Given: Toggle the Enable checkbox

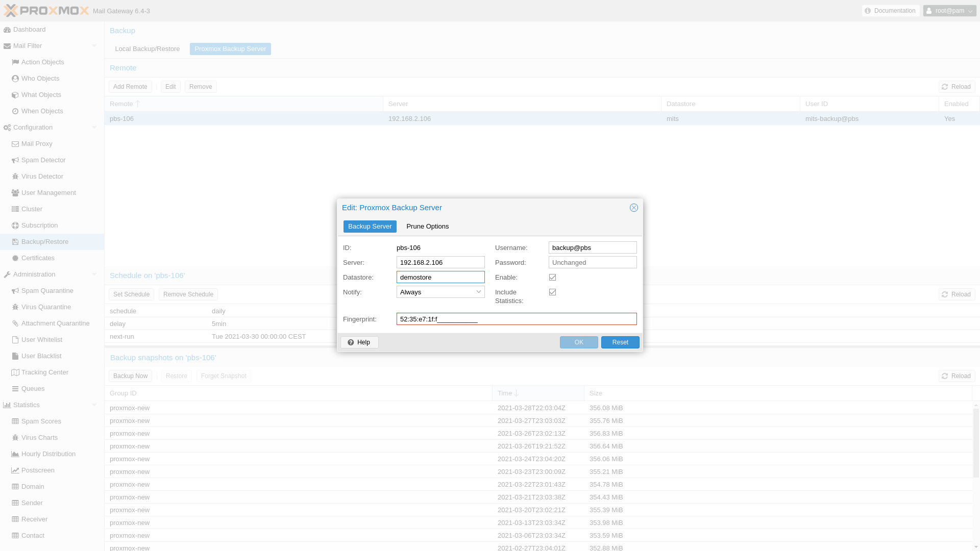Looking at the screenshot, I should (x=552, y=278).
